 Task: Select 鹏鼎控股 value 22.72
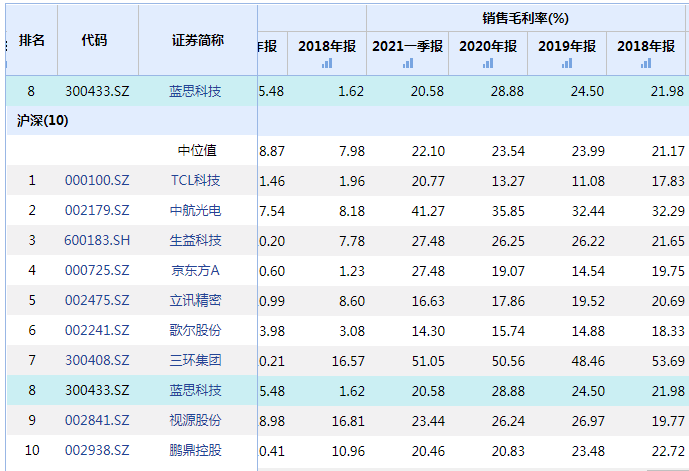[x=668, y=451]
